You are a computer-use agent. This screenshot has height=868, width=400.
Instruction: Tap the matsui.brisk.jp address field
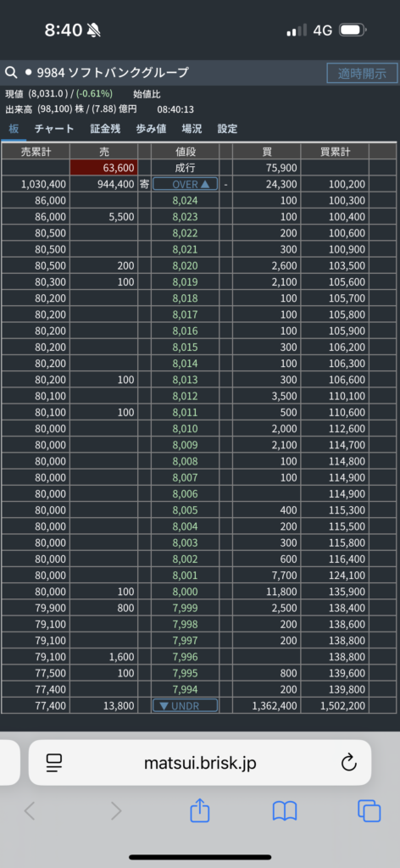[200, 763]
